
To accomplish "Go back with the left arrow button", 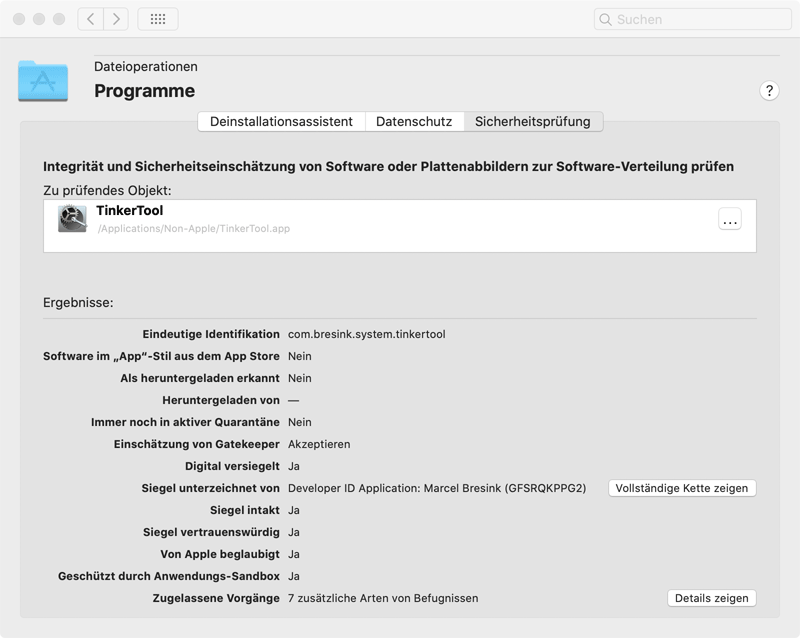I will [91, 19].
